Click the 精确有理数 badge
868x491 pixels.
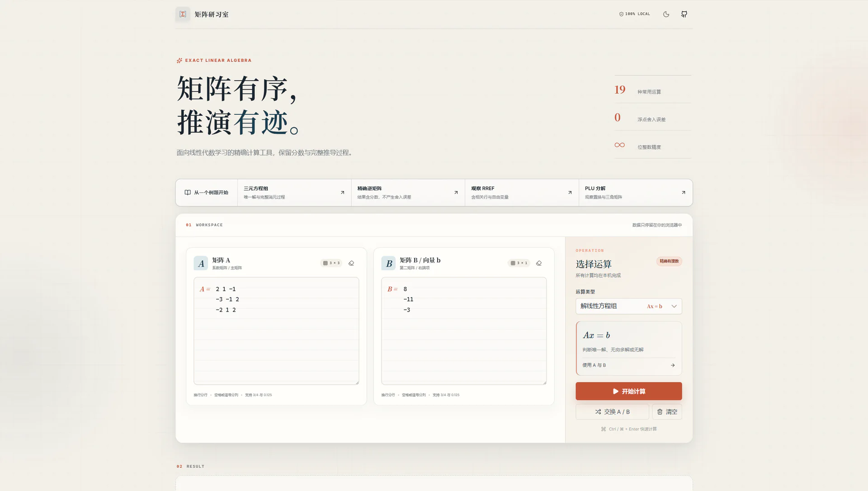[669, 261]
